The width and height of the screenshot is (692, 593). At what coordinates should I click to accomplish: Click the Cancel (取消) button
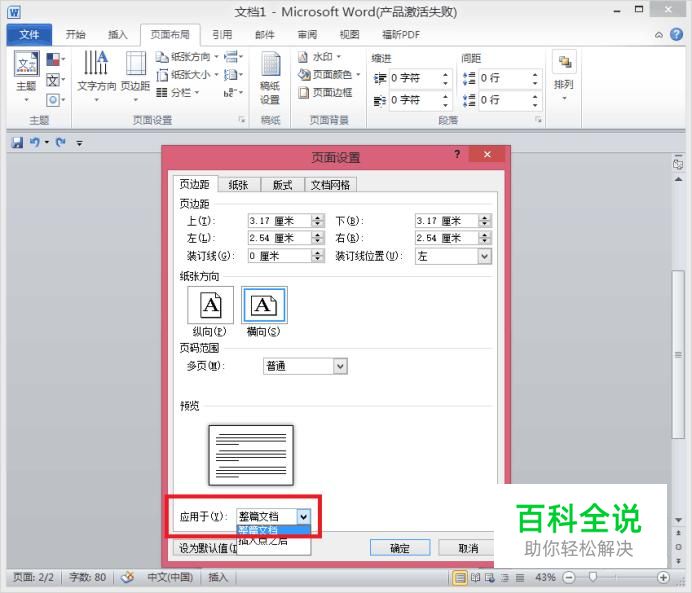(x=468, y=548)
